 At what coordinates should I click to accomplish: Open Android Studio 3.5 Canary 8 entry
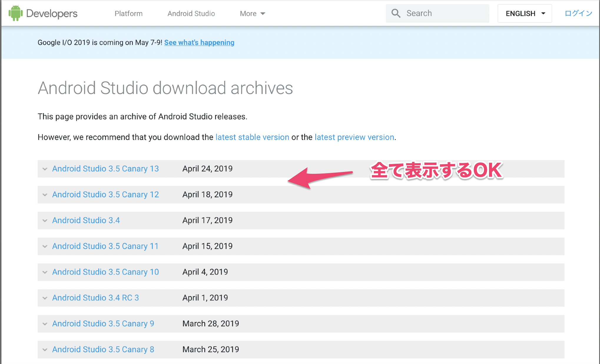click(x=103, y=350)
